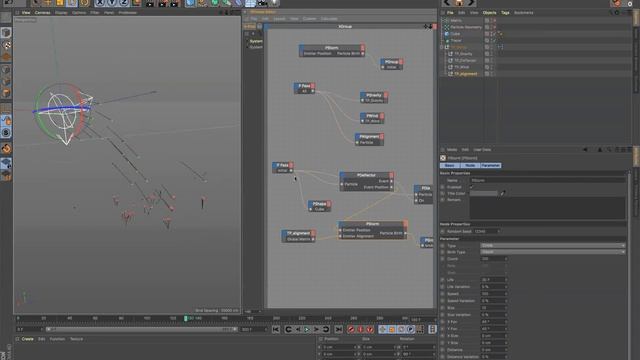This screenshot has width=640, height=360.
Task: Click the Z-axis lock icon
Action: (x=124, y=3)
